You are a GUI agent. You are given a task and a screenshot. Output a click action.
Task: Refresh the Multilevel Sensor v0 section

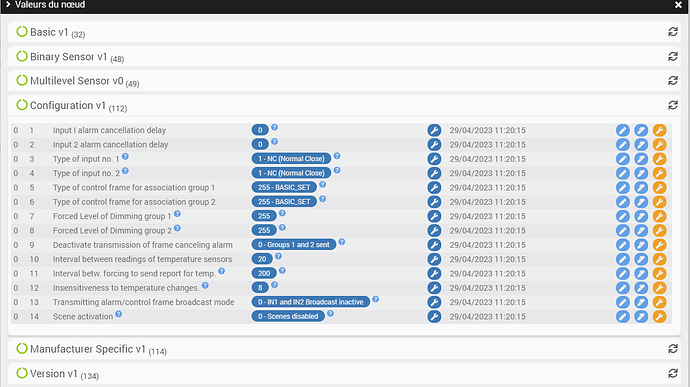point(673,81)
